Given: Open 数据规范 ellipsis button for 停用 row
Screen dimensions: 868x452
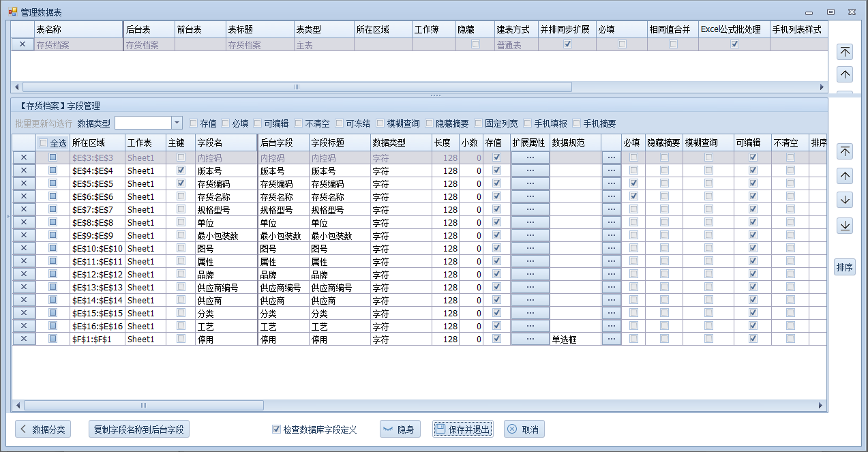Looking at the screenshot, I should pos(611,339).
